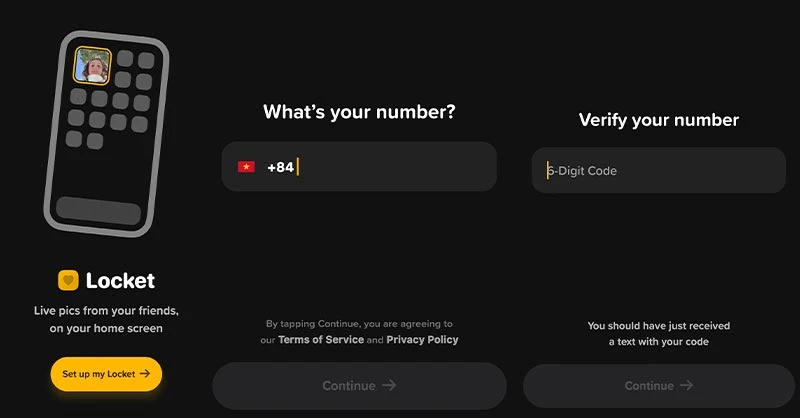
Task: Open the Vietnam flag country selector
Action: coord(246,167)
